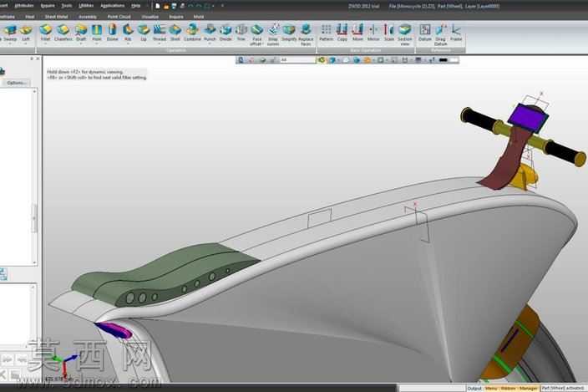Screen dimensions: 588x392
Task: Switch to the Heal ribbon tab
Action: (29, 17)
